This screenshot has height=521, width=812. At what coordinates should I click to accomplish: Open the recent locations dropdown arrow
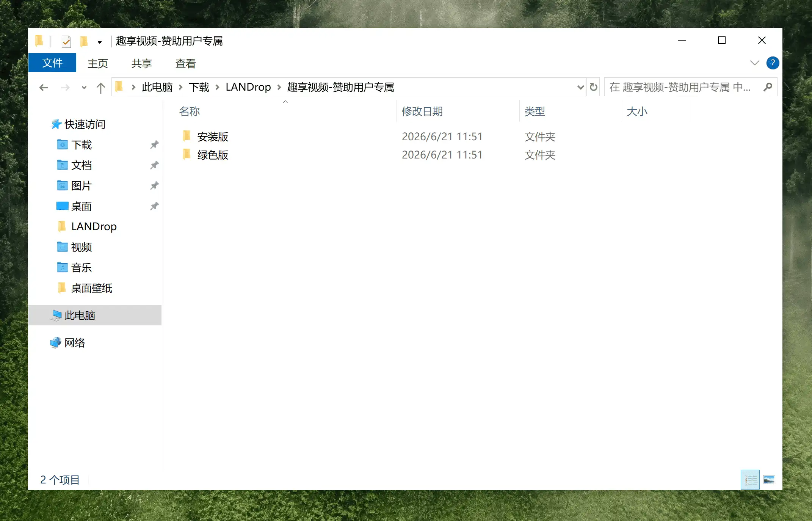tap(84, 88)
